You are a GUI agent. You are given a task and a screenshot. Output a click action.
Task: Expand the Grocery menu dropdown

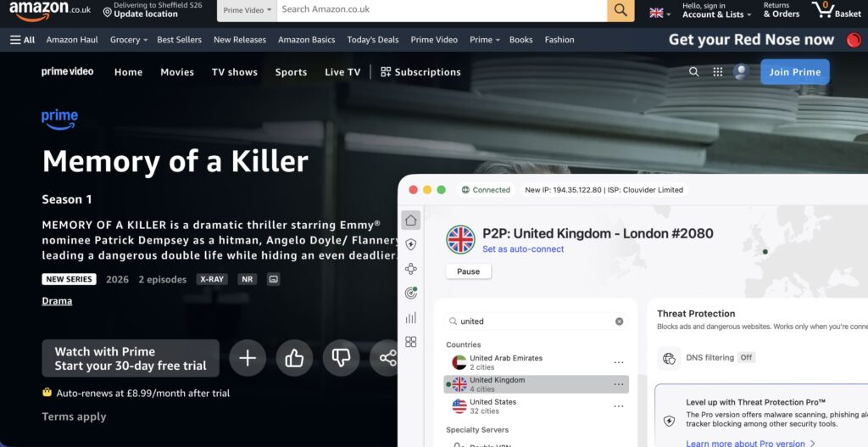pyautogui.click(x=129, y=40)
